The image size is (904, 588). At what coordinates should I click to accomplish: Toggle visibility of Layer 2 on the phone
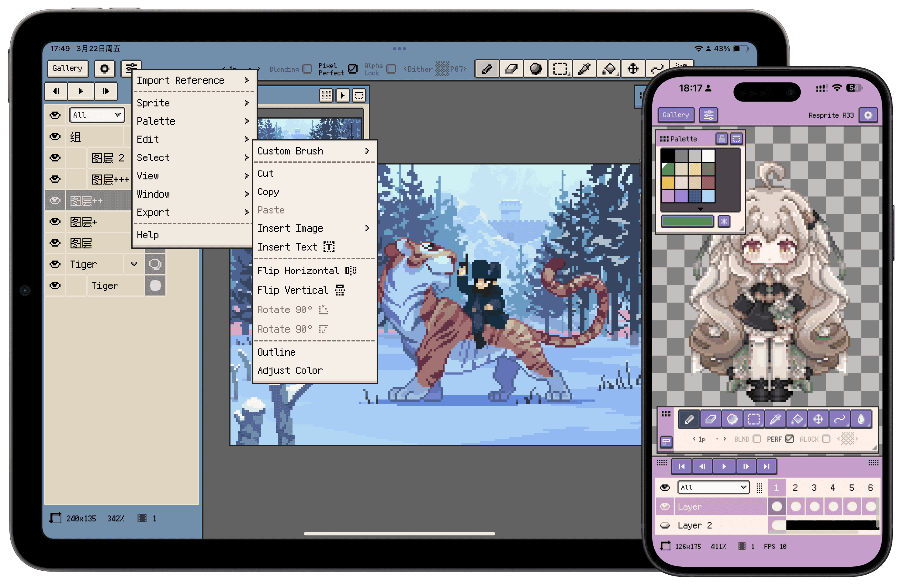point(665,525)
